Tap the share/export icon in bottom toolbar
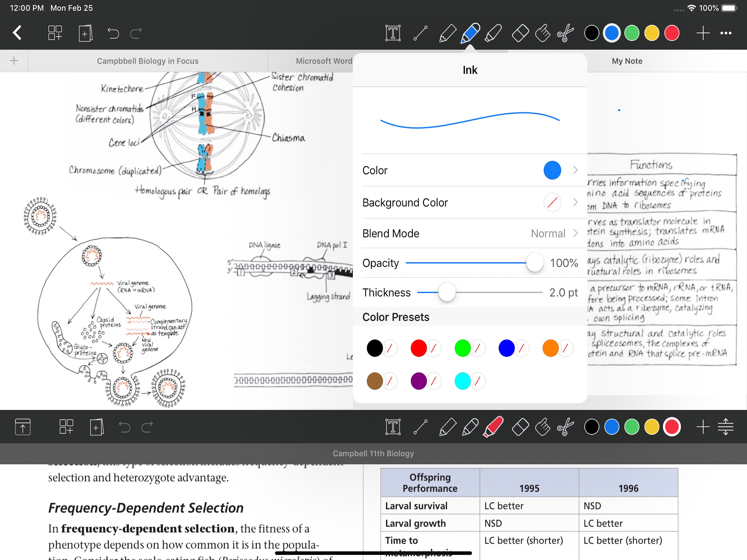The image size is (747, 560). (x=23, y=427)
